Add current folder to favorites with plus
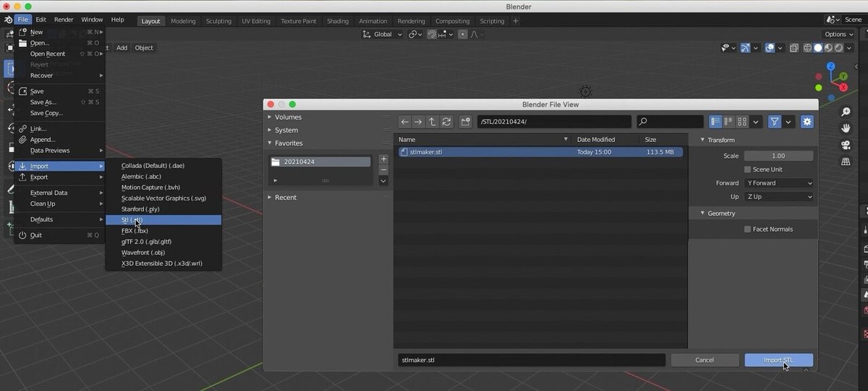Viewport: 868px width, 391px height. 383,159
